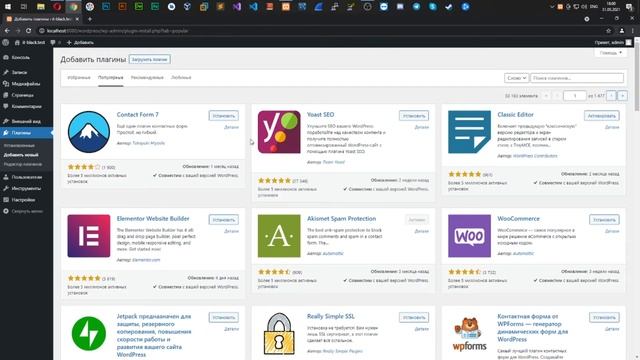Click Добавить plus in the admin bar

point(80,42)
